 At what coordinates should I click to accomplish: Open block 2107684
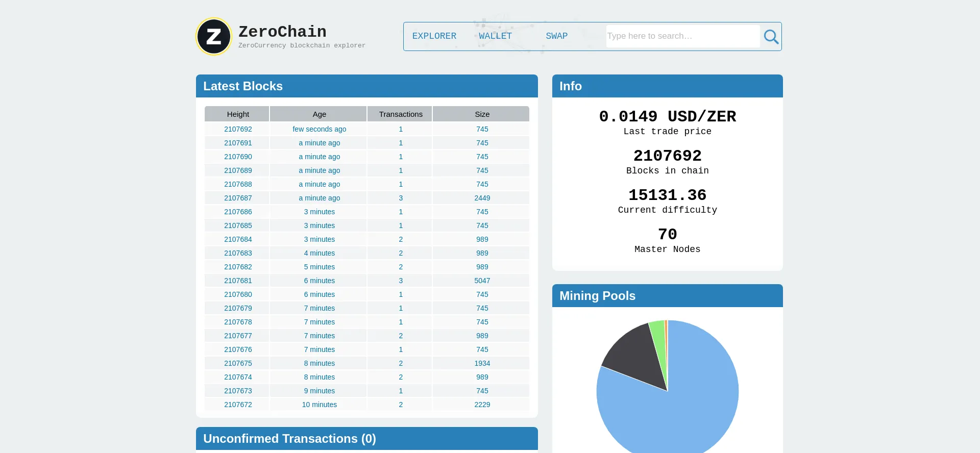pos(238,239)
